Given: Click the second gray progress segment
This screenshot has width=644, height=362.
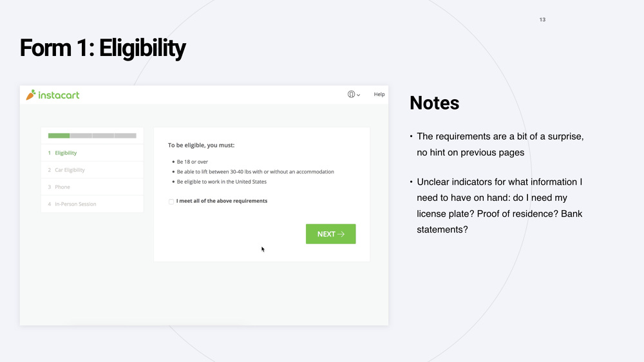Looking at the screenshot, I should click(x=103, y=136).
